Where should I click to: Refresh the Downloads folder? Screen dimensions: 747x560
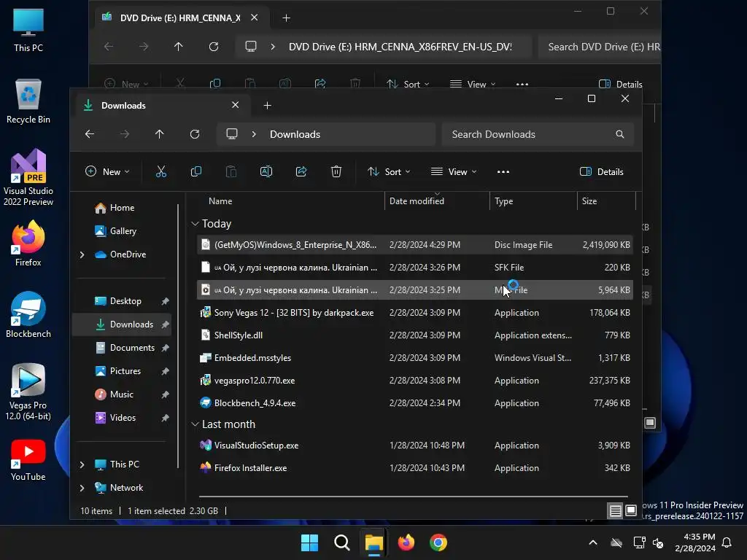(194, 134)
